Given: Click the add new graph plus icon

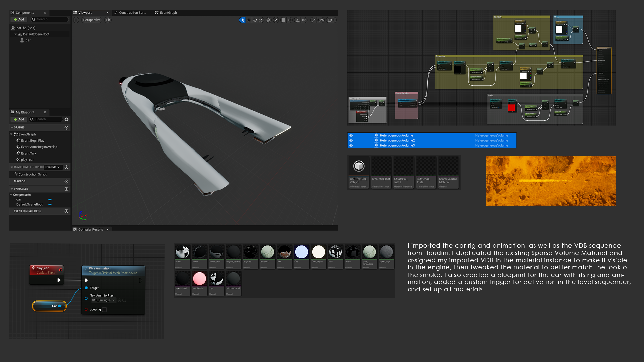Looking at the screenshot, I should pos(66,128).
